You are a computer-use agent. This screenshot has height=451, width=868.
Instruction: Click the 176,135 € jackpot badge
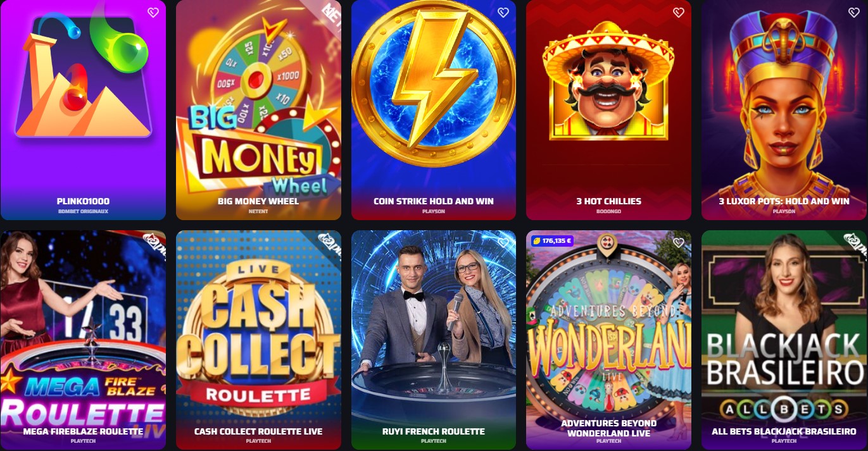[552, 241]
